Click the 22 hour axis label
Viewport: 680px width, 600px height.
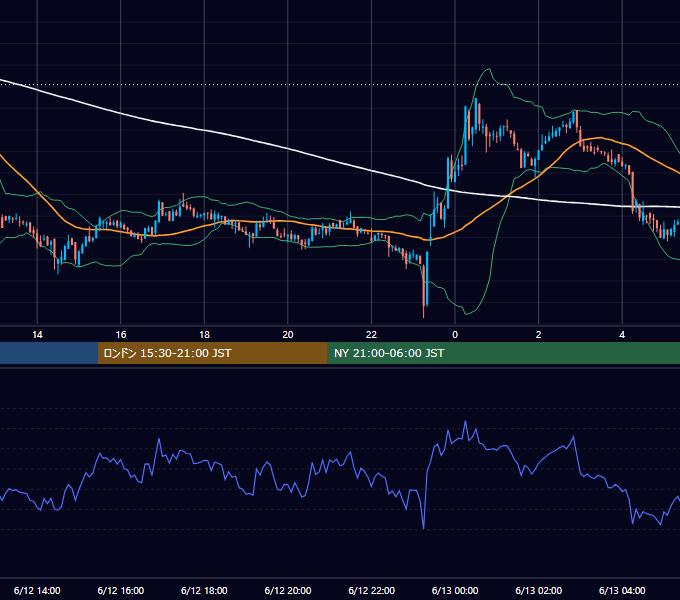pyautogui.click(x=371, y=335)
